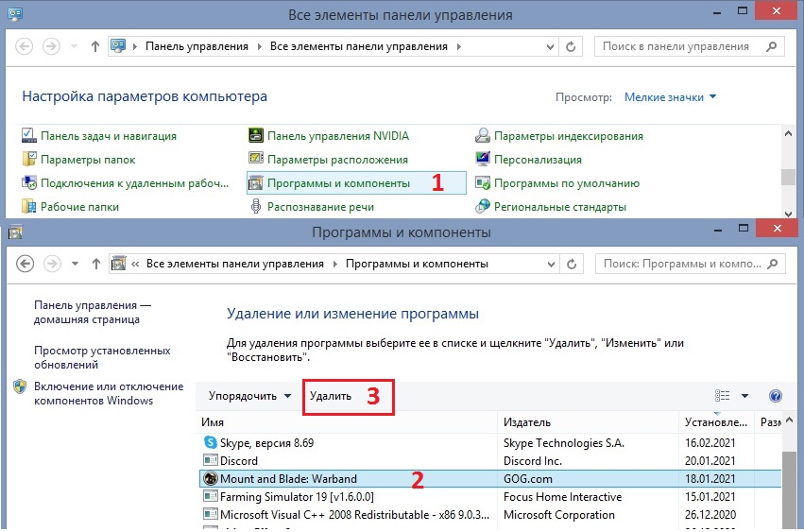Select Skype, версия 8.69 row
This screenshot has width=804, height=532.
tap(489, 443)
